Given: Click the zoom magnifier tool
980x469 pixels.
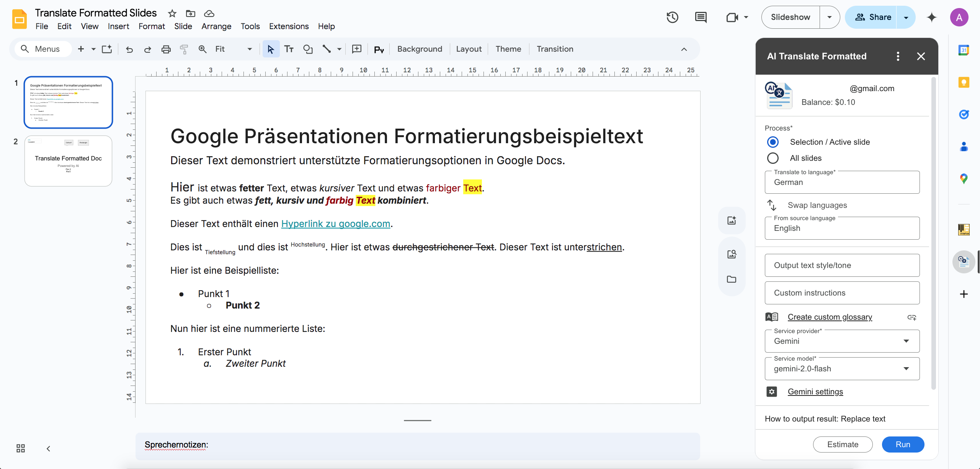Looking at the screenshot, I should point(203,49).
